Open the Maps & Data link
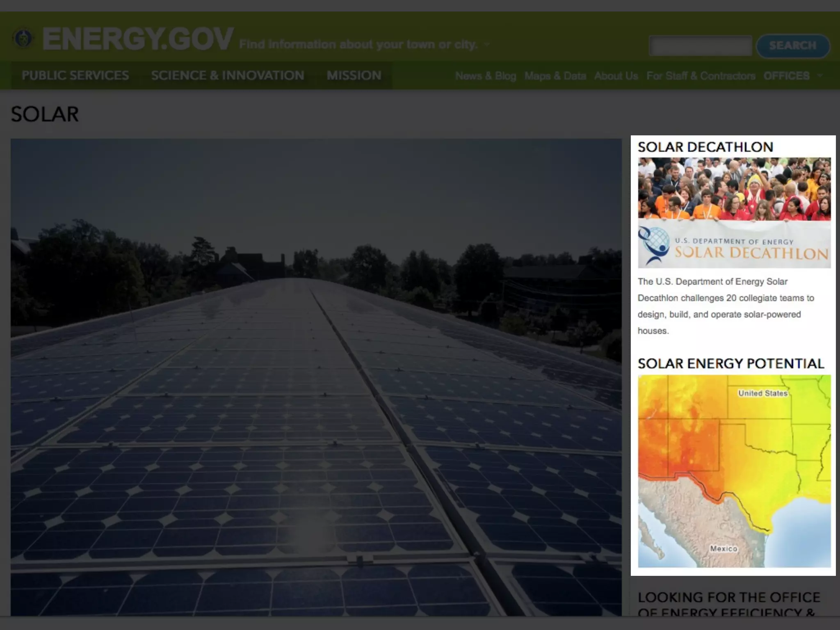This screenshot has width=840, height=630. coord(555,76)
